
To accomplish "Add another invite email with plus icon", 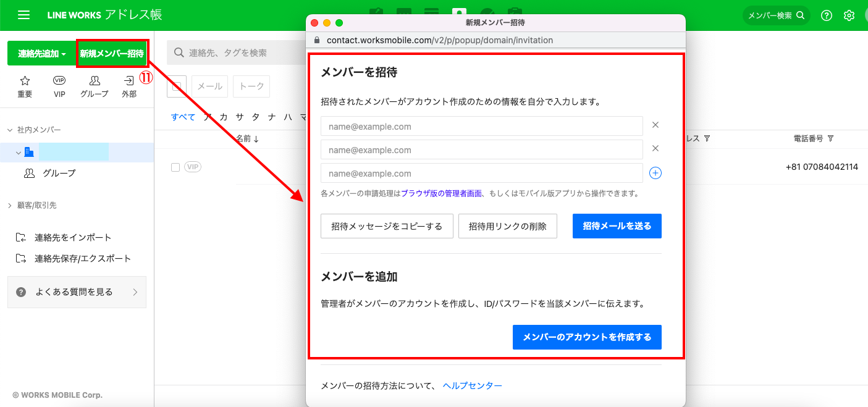I will click(655, 174).
